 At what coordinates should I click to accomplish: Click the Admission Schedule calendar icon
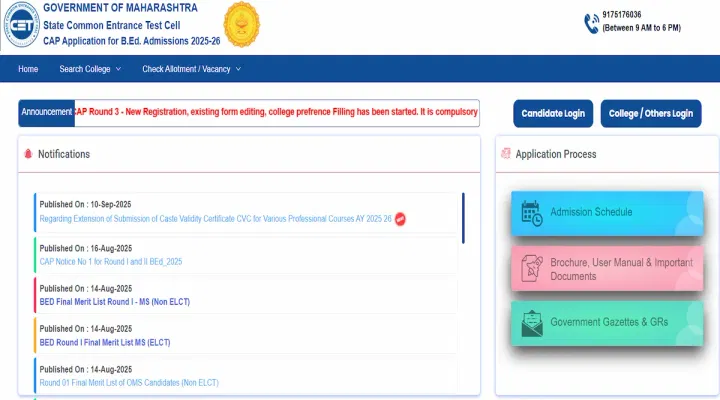pos(531,213)
